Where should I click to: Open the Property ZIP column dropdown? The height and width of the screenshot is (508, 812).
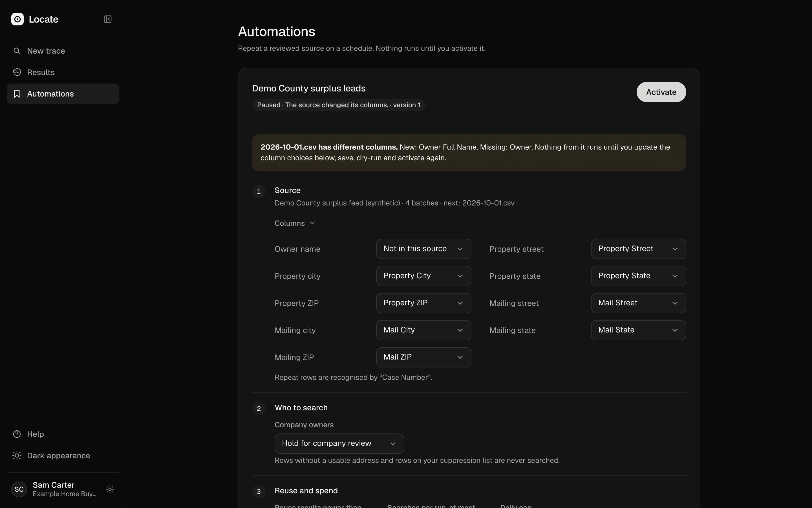(x=423, y=303)
